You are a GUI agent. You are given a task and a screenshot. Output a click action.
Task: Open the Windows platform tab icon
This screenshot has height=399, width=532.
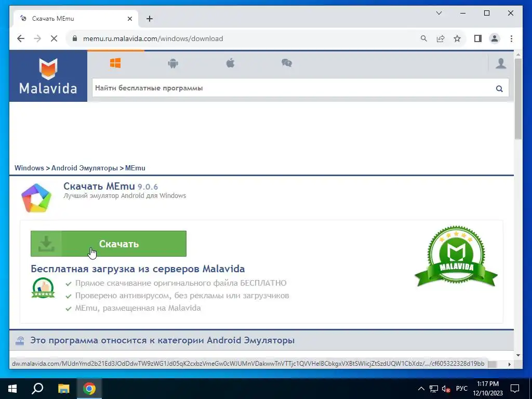(115, 63)
